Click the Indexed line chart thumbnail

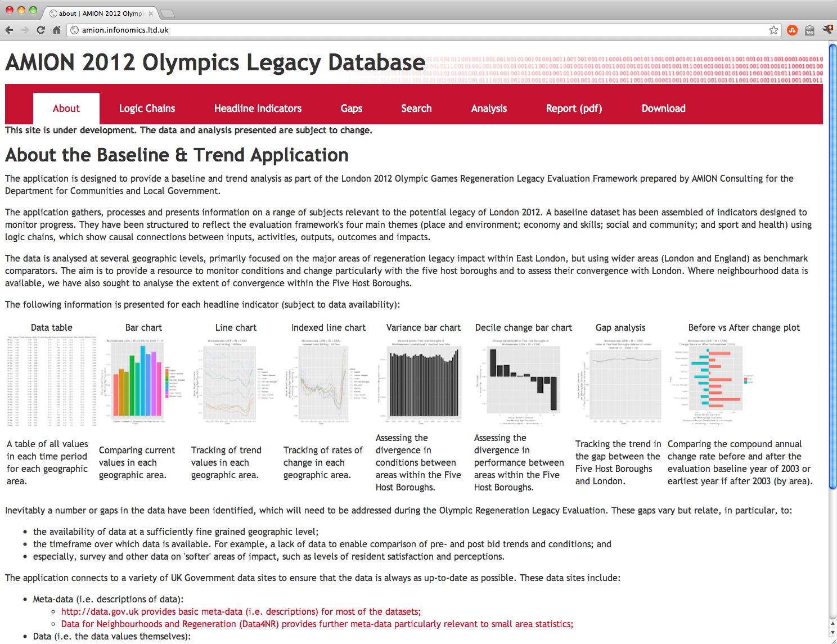[x=328, y=380]
